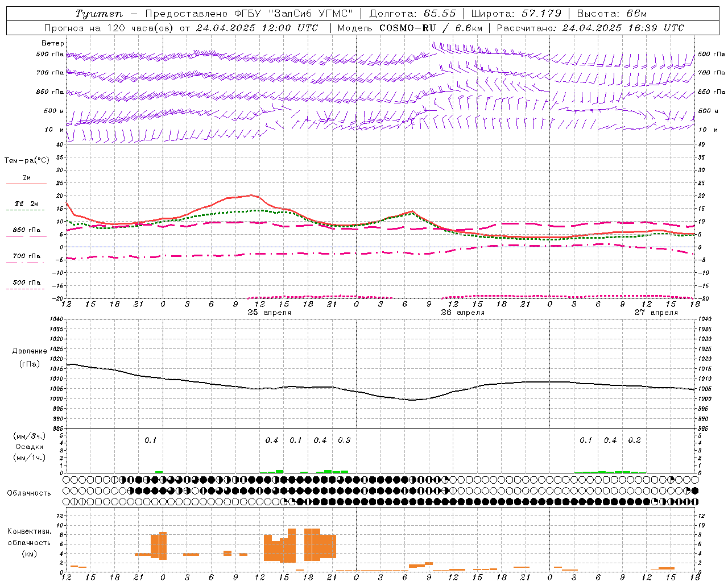Click the "27 апреля" date label

[x=656, y=313]
